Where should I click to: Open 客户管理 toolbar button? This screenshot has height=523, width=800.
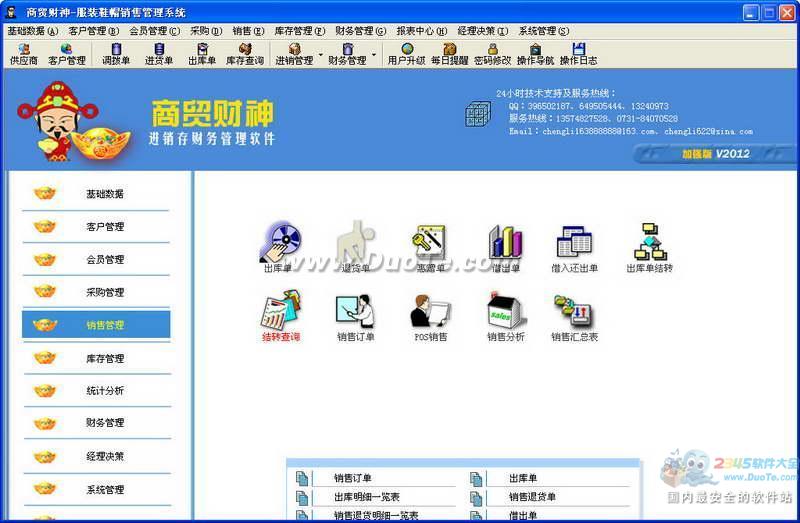coord(67,55)
